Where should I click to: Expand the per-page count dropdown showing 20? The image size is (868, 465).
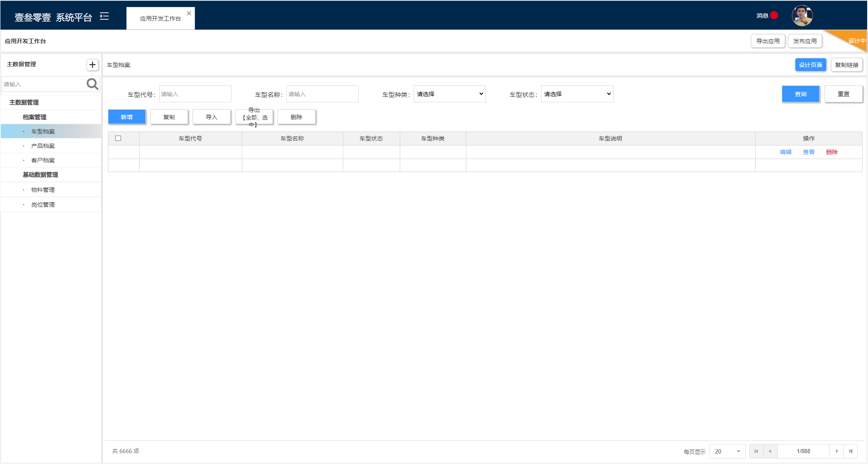[727, 451]
